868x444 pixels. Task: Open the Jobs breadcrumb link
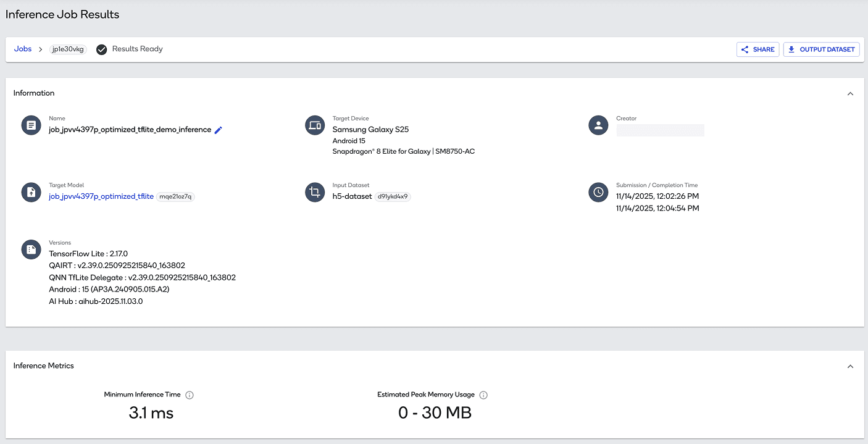[x=22, y=49]
